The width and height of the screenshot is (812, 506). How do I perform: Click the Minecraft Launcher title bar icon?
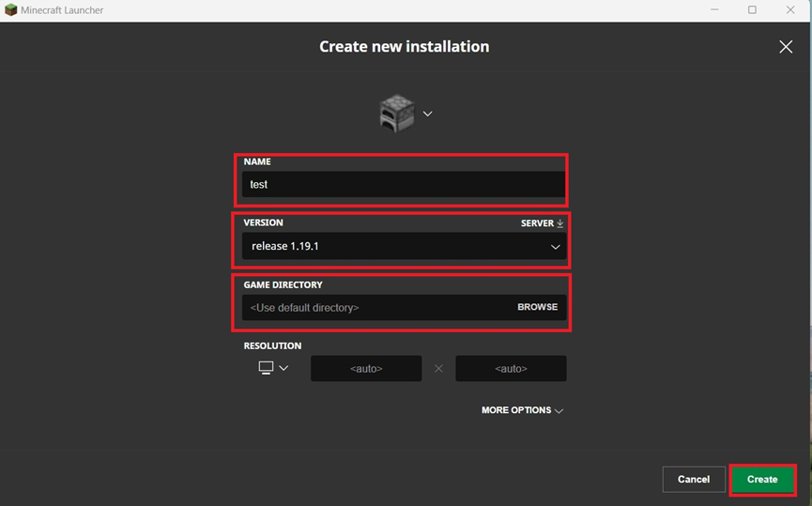11,9
